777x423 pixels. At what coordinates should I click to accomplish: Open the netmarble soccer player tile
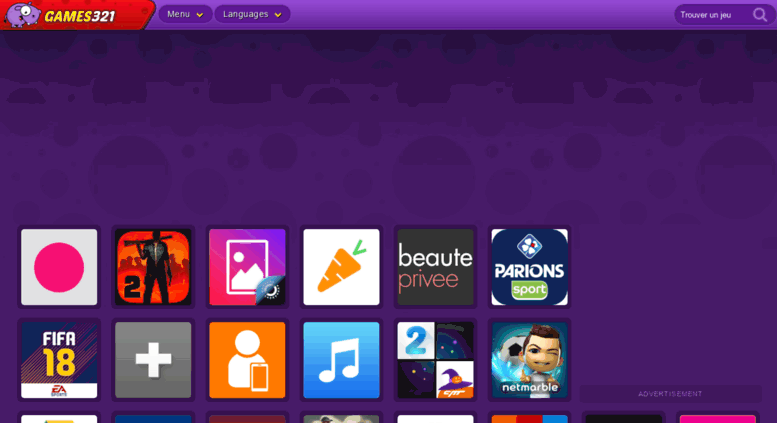pyautogui.click(x=530, y=360)
